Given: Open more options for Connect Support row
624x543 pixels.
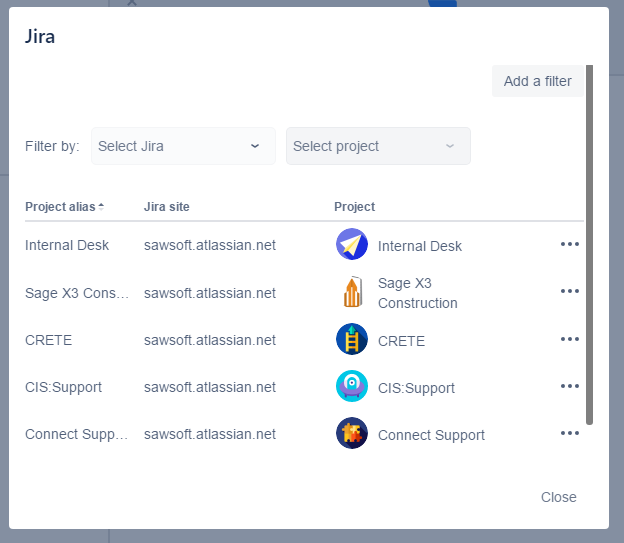Looking at the screenshot, I should [569, 433].
